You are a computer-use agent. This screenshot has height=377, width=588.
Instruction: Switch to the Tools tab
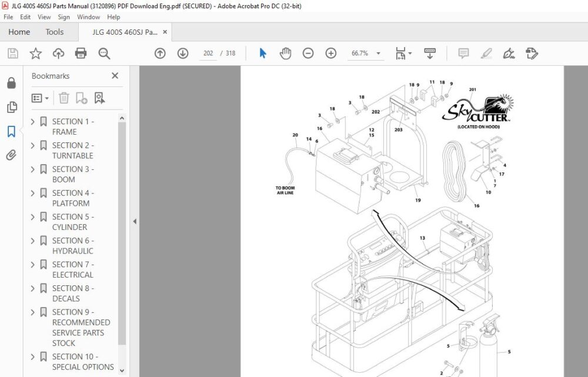tap(54, 32)
